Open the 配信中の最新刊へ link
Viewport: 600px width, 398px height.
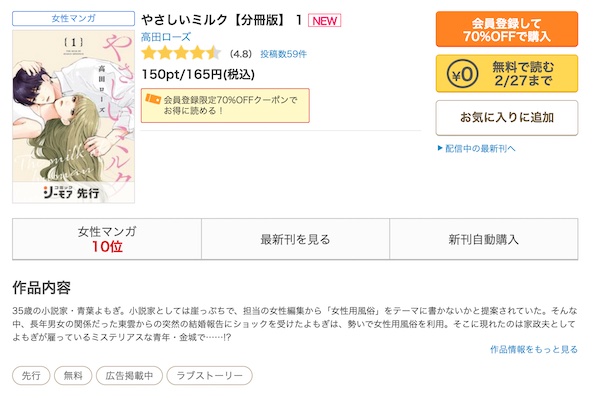(480, 148)
